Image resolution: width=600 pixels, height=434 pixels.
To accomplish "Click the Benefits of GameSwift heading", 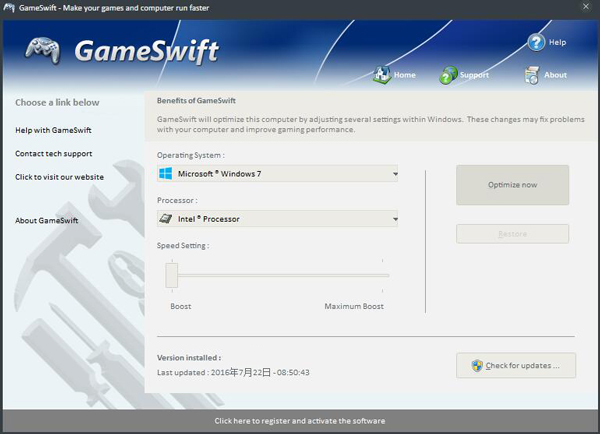I will click(196, 101).
